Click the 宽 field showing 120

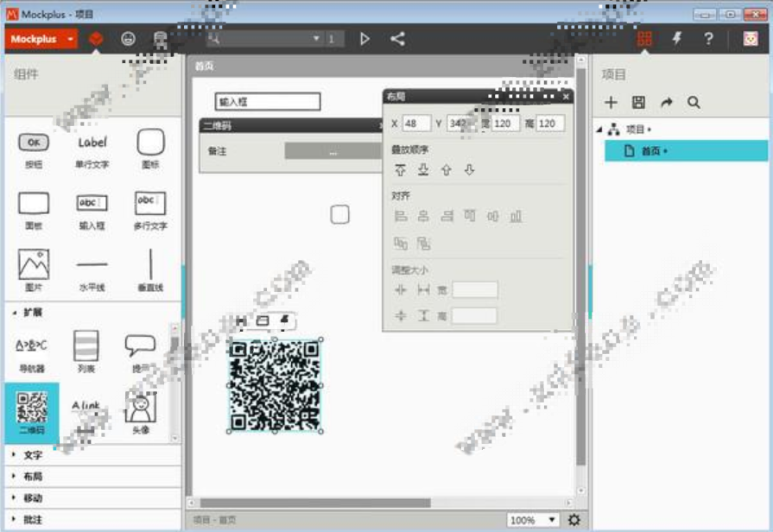point(504,123)
